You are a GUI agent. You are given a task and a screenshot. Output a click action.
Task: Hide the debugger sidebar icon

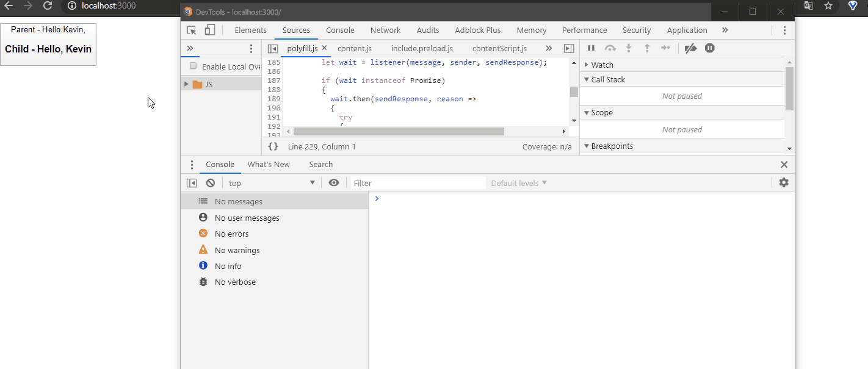click(568, 49)
